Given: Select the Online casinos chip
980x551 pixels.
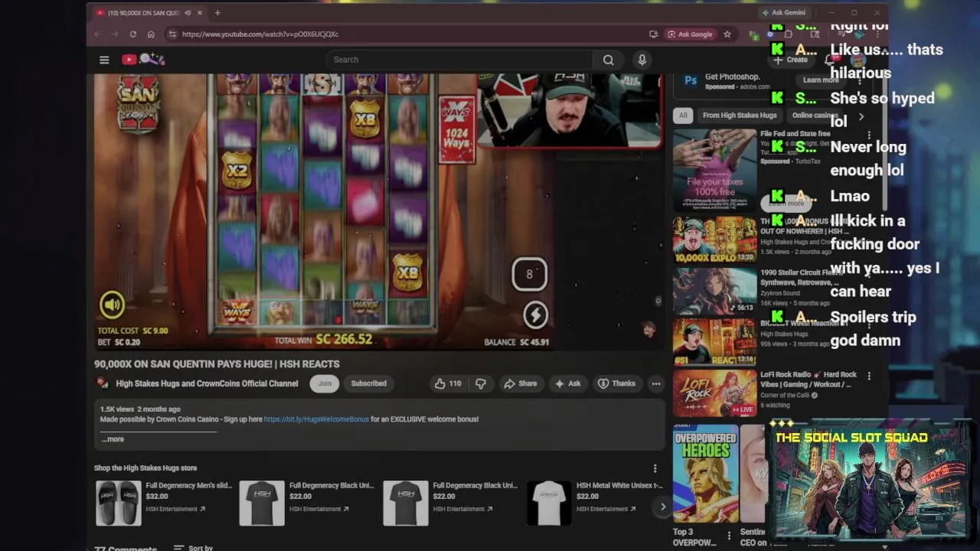Looking at the screenshot, I should click(815, 116).
